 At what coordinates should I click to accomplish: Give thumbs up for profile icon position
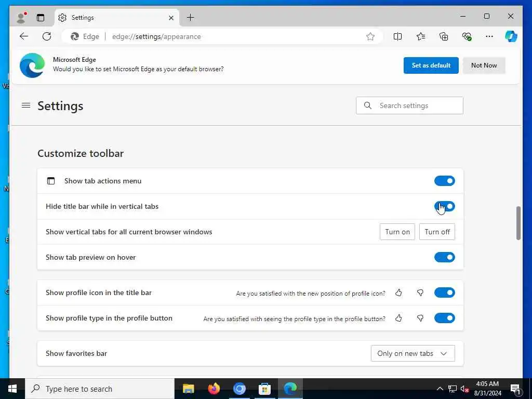coord(398,292)
